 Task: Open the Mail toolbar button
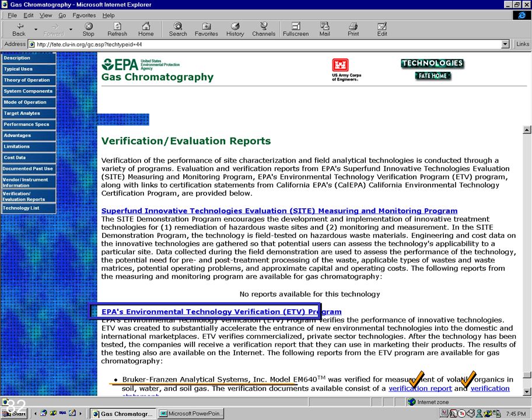pos(325,30)
